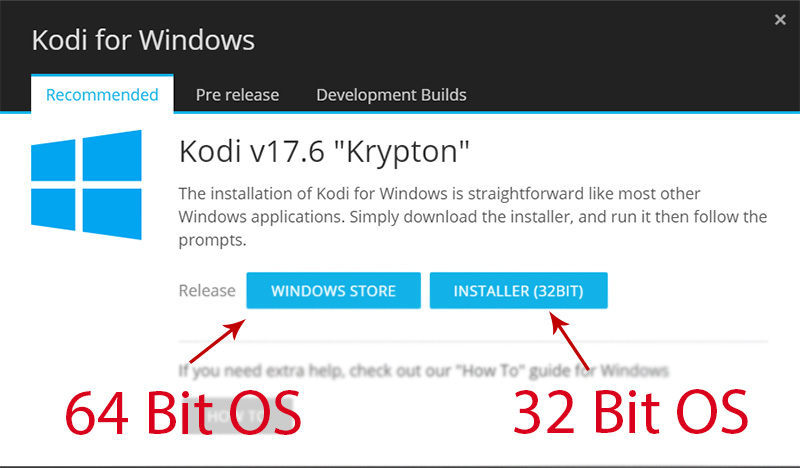This screenshot has height=468, width=800.
Task: Click the Kodi v17.6 "Krypton" heading
Action: point(324,151)
